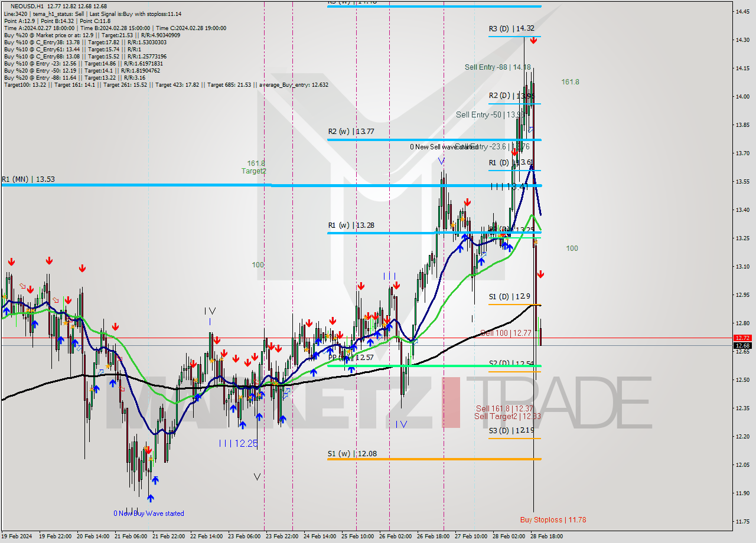756x543 pixels.
Task: Select the Sell Entry -88 | 14.18 label
Action: click(497, 67)
